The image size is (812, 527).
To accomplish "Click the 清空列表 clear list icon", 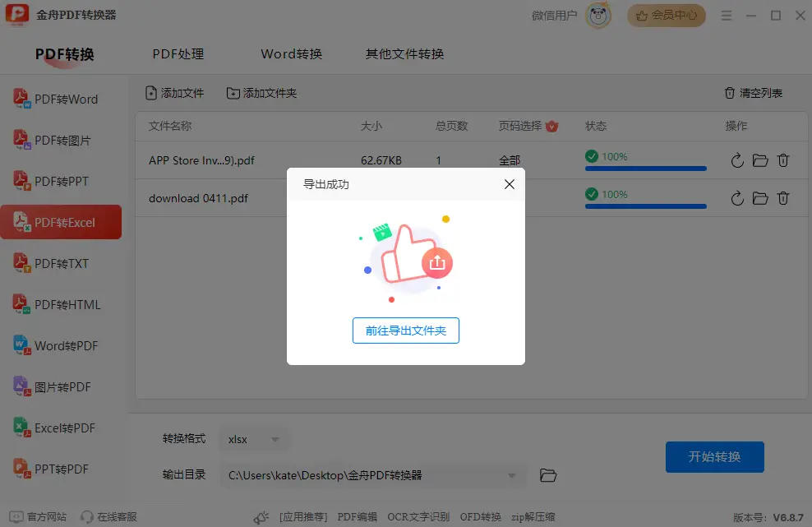I will (730, 93).
